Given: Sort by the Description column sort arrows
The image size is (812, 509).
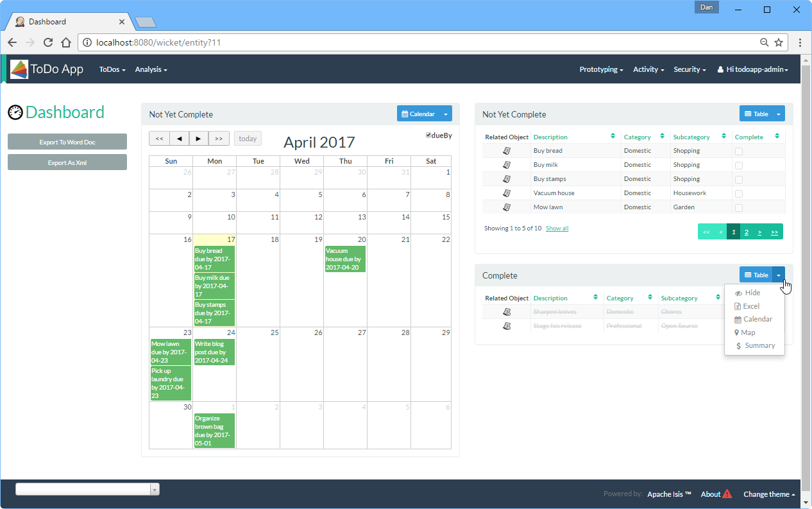Looking at the screenshot, I should [x=613, y=137].
